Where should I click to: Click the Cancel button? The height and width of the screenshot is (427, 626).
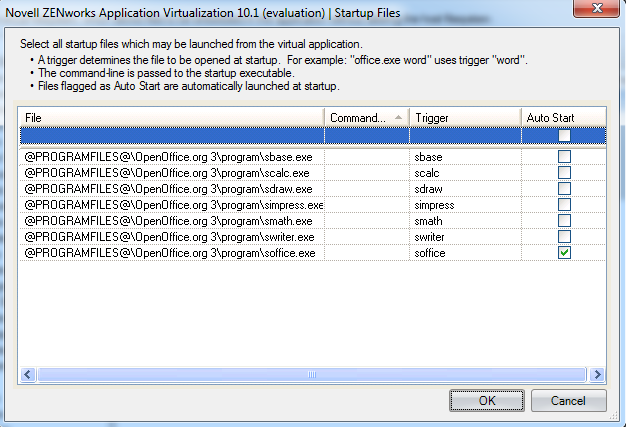(569, 400)
